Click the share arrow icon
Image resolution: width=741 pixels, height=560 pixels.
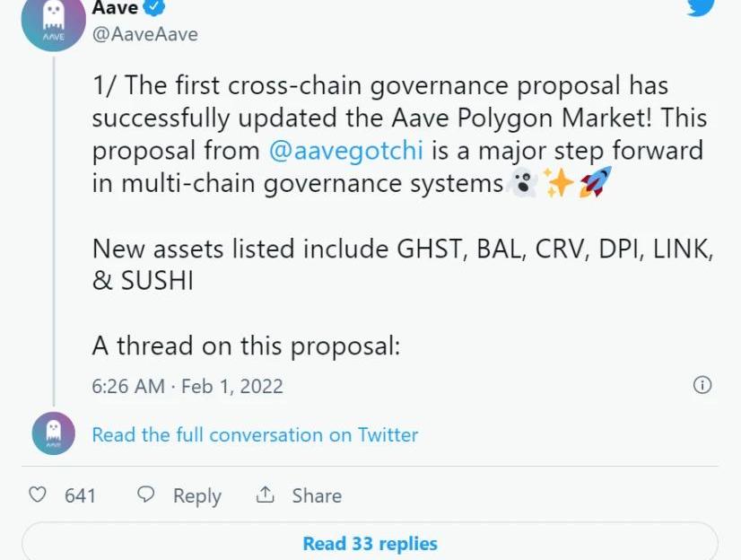(265, 494)
